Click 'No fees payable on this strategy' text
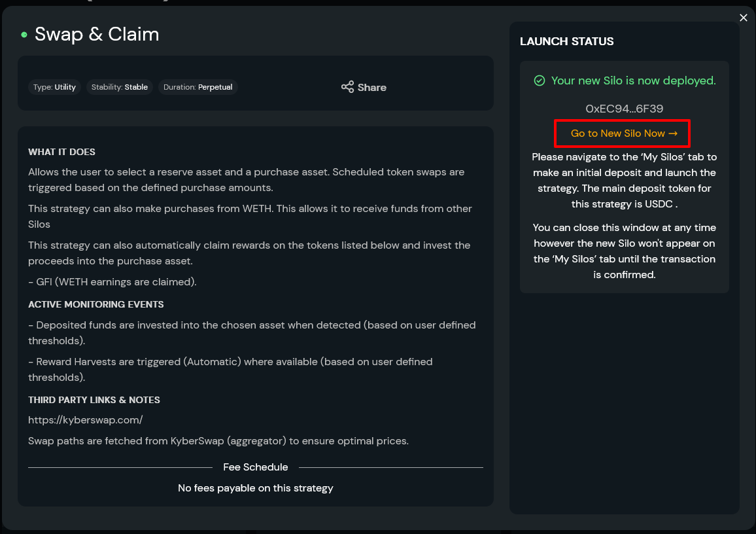Viewport: 756px width, 534px height. [256, 488]
